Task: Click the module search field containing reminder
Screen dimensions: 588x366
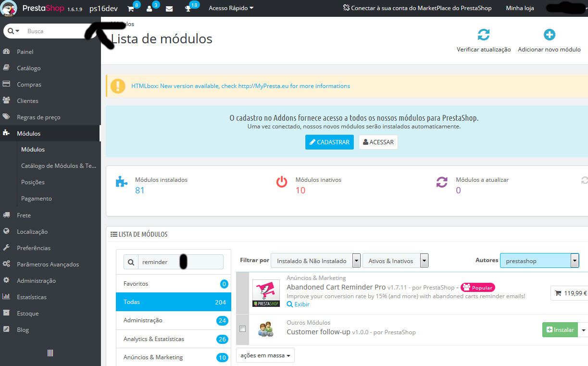Action: (180, 262)
